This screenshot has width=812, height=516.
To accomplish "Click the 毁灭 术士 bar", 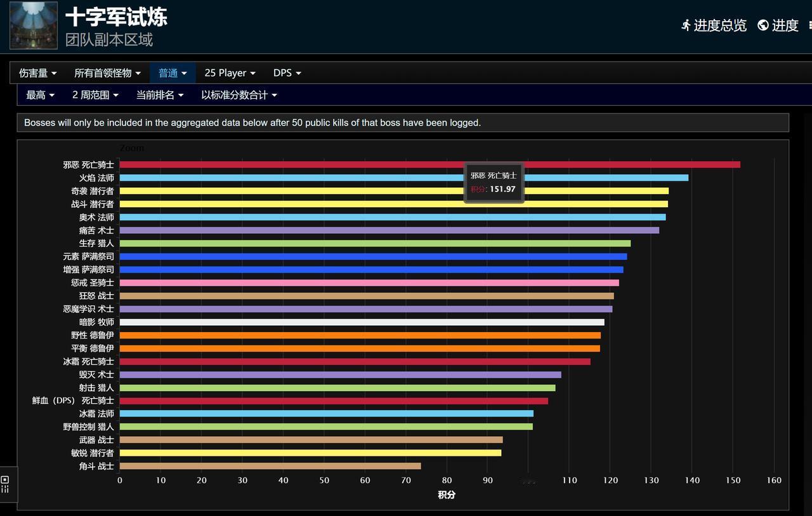I will click(341, 375).
